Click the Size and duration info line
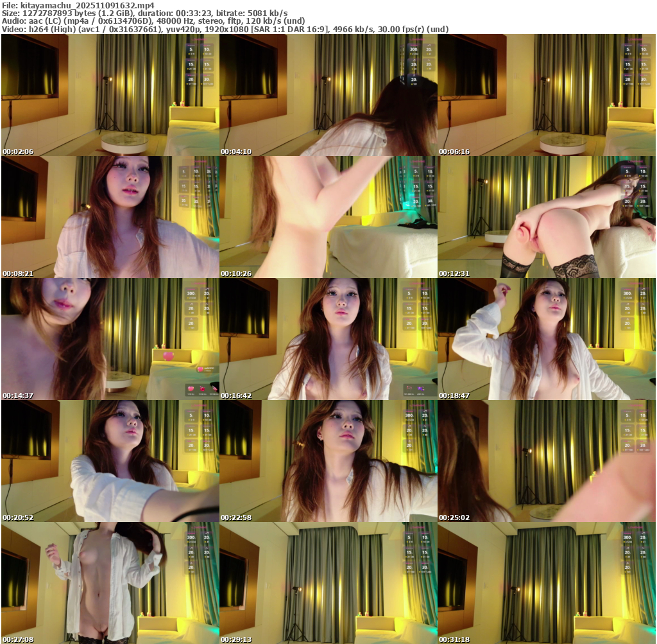The image size is (657, 644). (144, 13)
